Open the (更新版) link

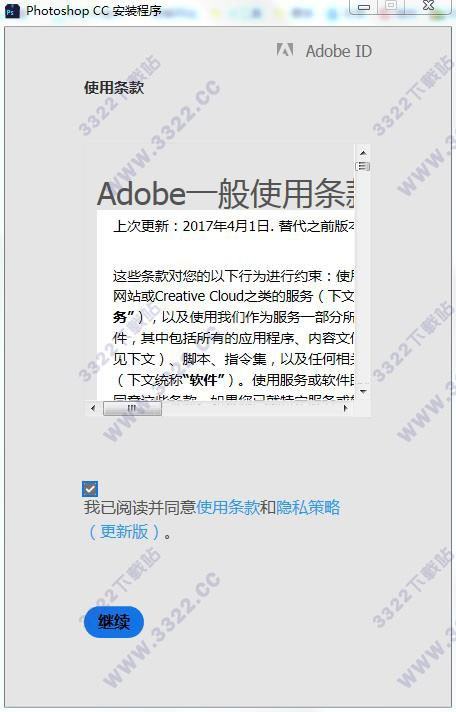(124, 531)
